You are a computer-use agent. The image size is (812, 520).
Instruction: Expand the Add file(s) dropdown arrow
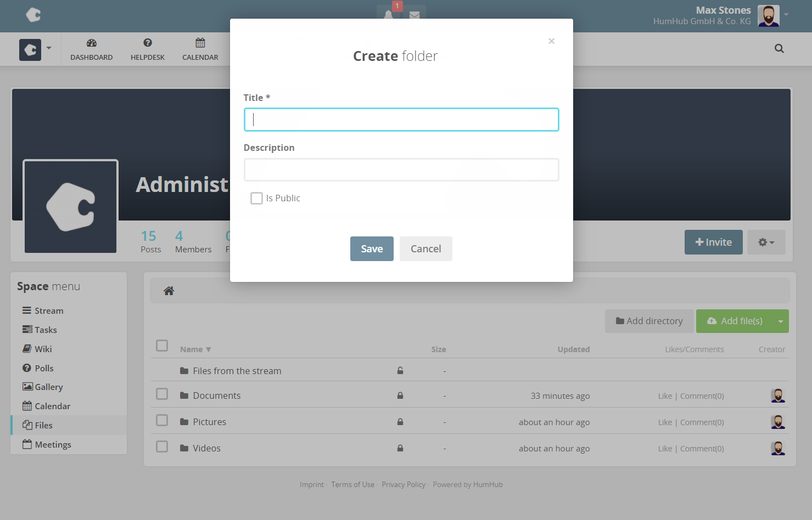click(780, 321)
